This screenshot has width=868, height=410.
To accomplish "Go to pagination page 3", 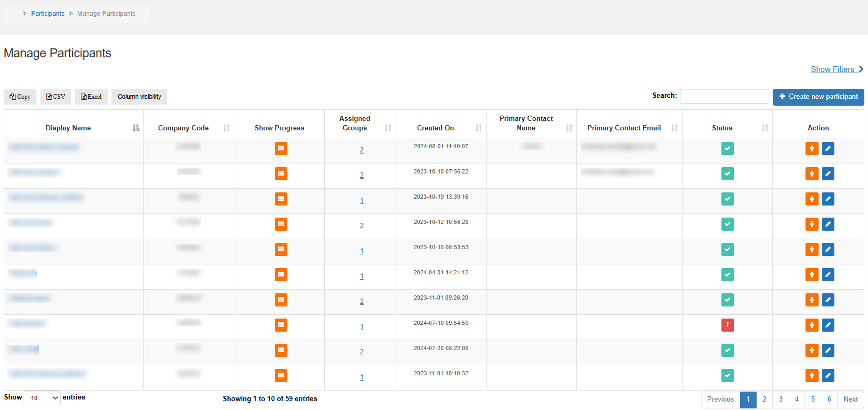I will (781, 399).
